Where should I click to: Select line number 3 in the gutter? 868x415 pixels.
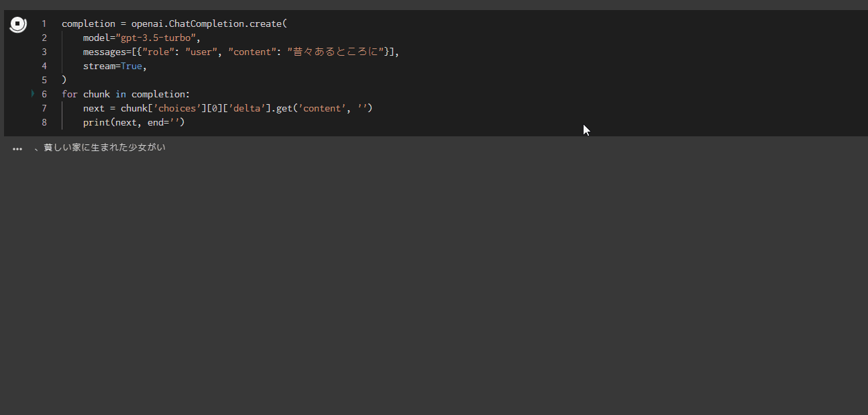(x=44, y=52)
